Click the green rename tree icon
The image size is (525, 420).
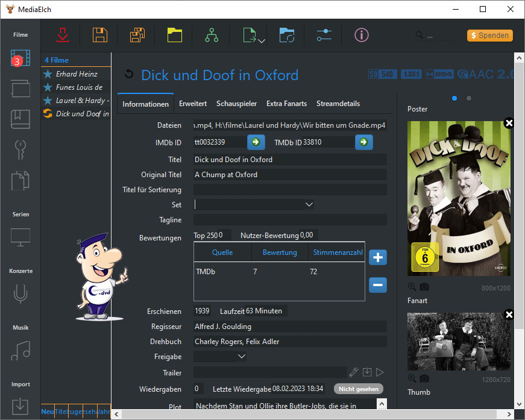point(212,35)
